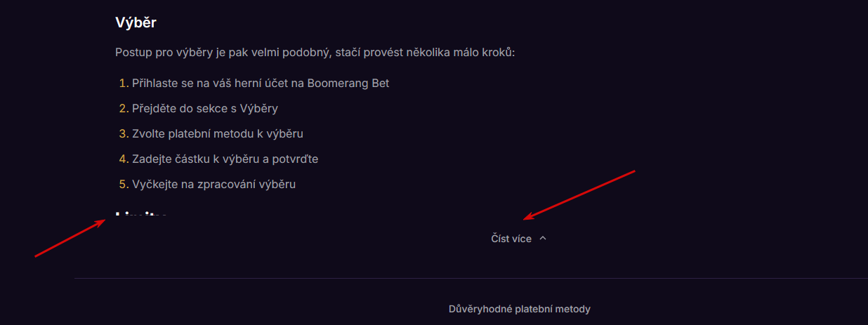This screenshot has height=325, width=868.
Task: Click the orange list number "3."
Action: click(124, 134)
